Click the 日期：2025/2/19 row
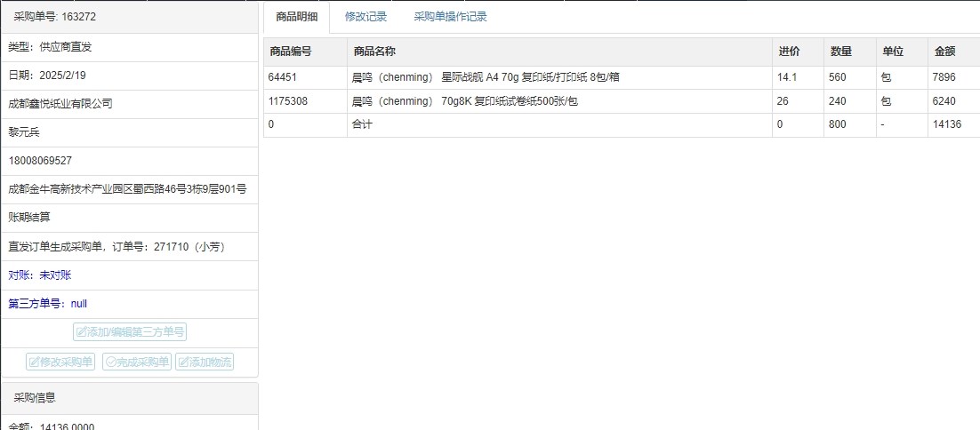Viewport: 980px width, 430px height. (x=129, y=76)
